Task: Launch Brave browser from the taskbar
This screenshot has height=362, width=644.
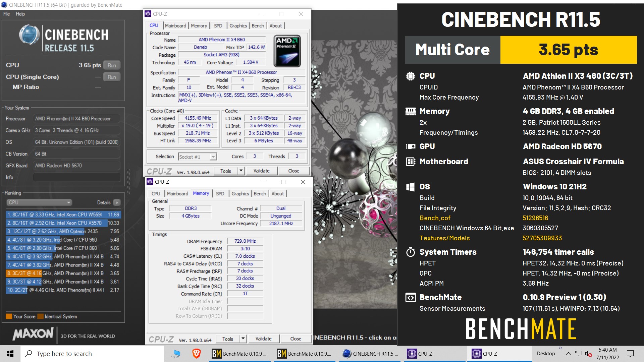Action: pos(196,354)
